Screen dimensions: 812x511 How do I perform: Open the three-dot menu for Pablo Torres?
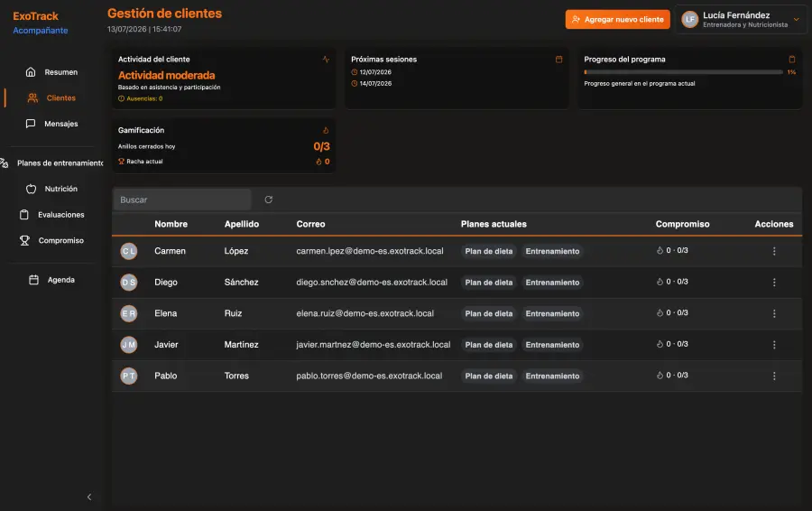click(x=774, y=376)
